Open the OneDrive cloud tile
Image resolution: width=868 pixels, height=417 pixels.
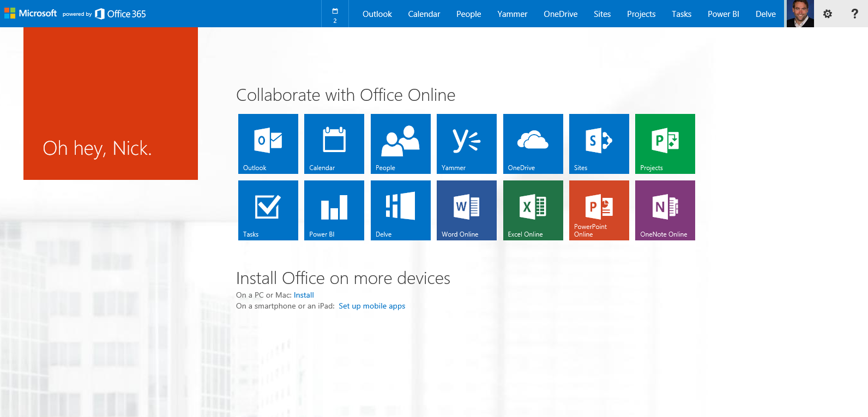533,144
